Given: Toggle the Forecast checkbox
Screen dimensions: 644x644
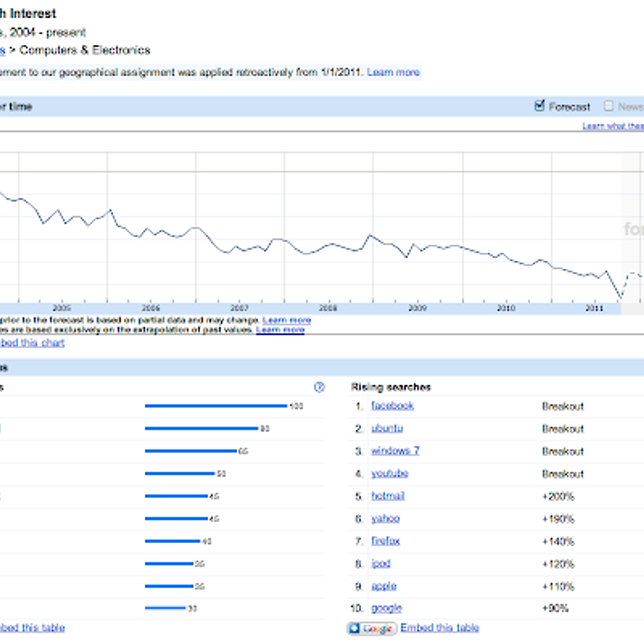Looking at the screenshot, I should (539, 106).
